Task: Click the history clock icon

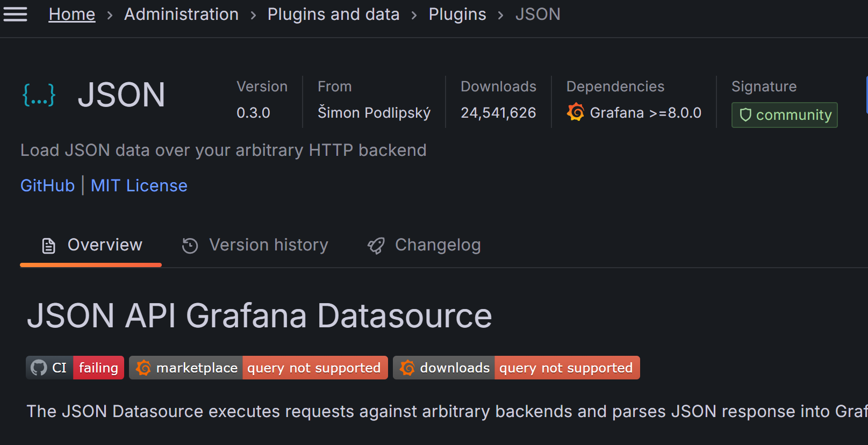Action: click(190, 246)
